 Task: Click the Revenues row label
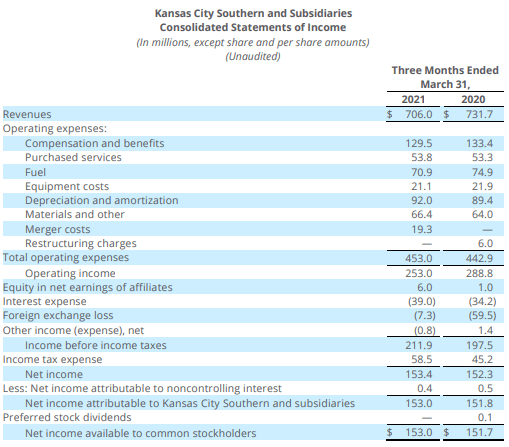(x=27, y=114)
